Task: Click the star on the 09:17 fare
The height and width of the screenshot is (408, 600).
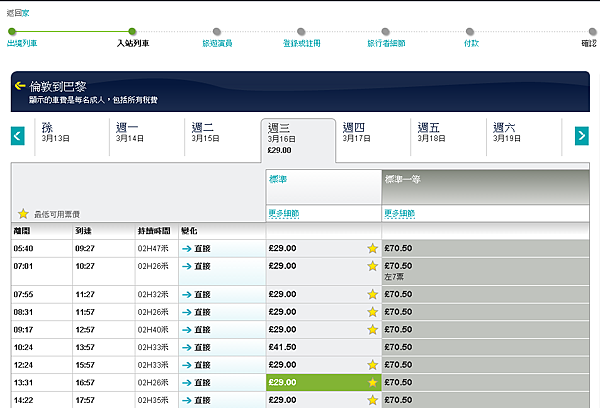Action: click(x=372, y=330)
